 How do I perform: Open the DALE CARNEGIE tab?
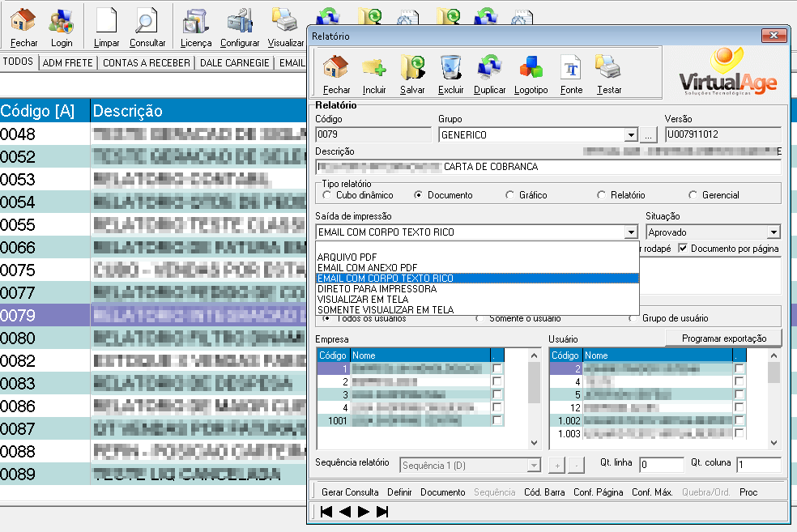234,62
